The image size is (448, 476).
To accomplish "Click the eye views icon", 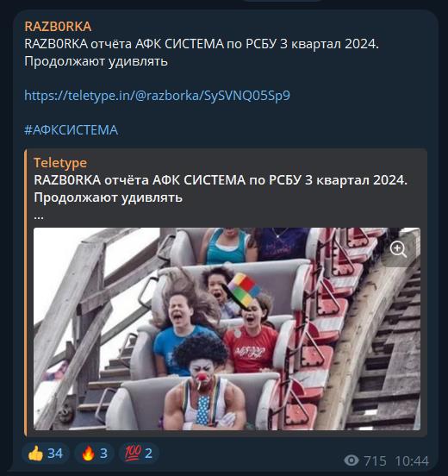I will pos(352,460).
